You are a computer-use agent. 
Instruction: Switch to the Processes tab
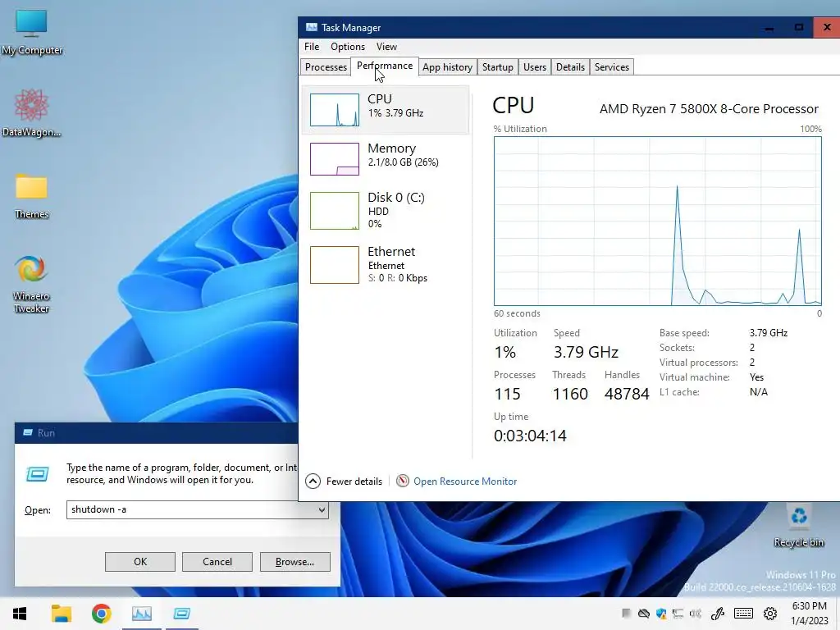pyautogui.click(x=326, y=67)
